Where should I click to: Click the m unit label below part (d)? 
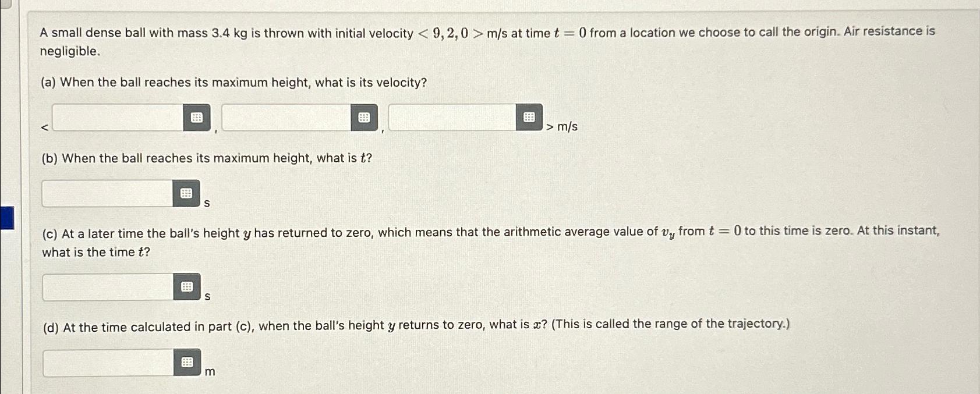tap(210, 371)
